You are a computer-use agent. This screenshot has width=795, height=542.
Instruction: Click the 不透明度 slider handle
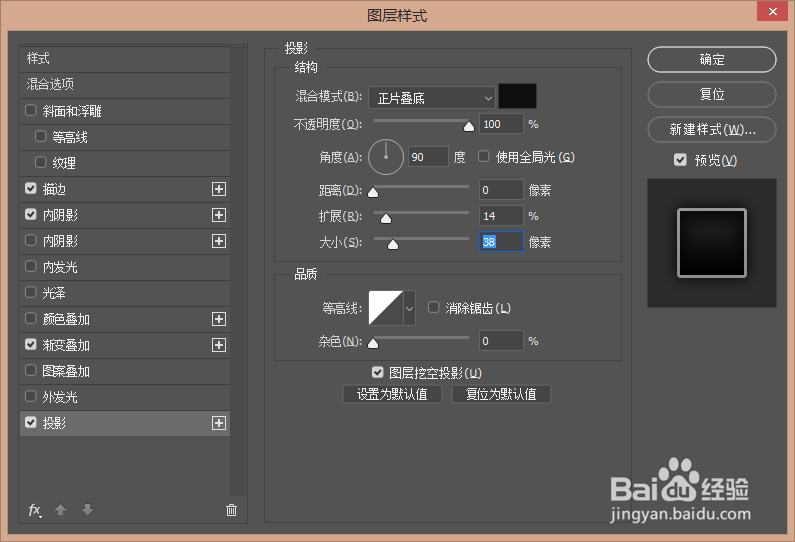469,126
